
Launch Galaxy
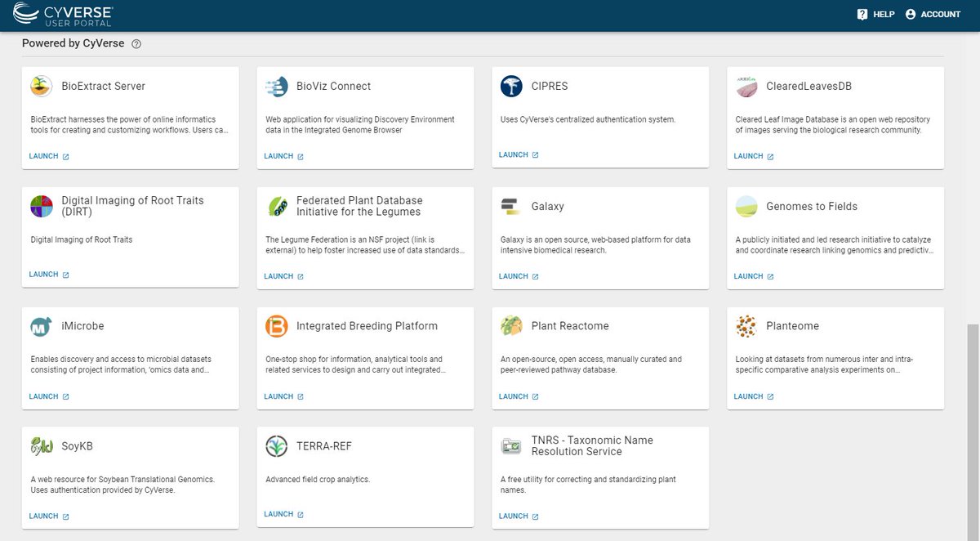(519, 276)
